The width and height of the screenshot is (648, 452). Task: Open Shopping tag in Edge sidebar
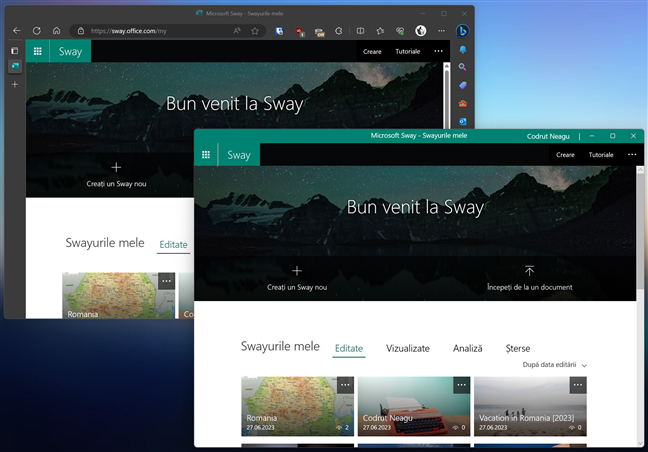tap(462, 85)
